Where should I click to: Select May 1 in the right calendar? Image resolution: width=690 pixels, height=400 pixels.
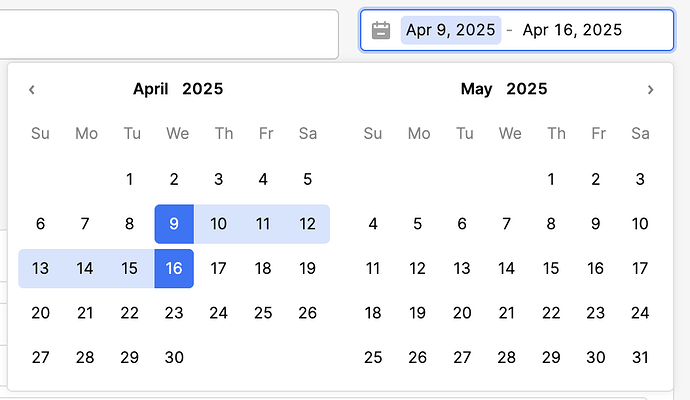(x=551, y=180)
